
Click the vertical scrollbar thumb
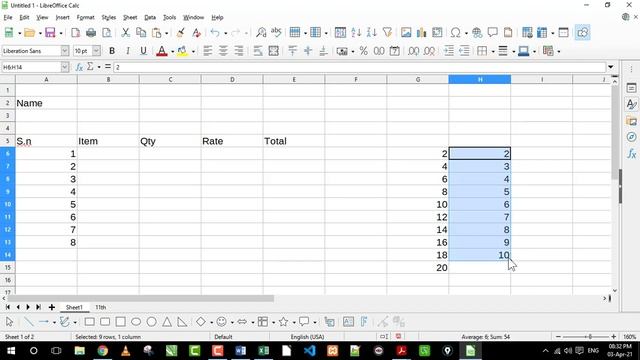615,133
